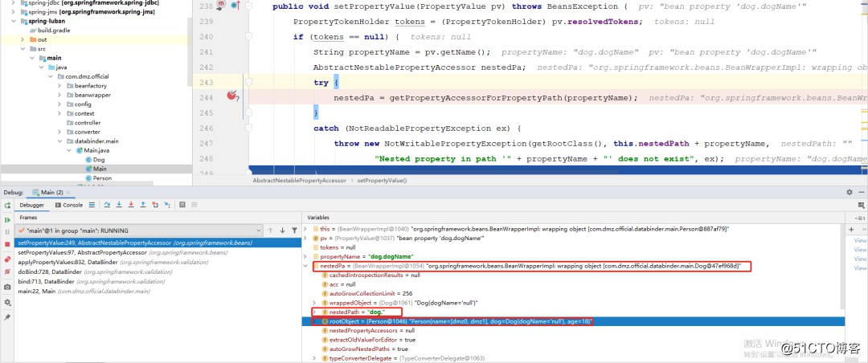Click the camera thread dump icon

7,287
